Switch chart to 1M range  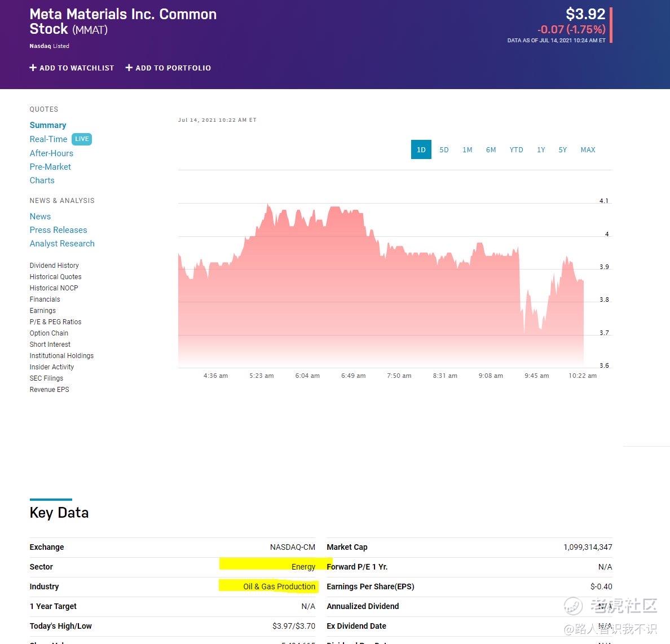(467, 149)
